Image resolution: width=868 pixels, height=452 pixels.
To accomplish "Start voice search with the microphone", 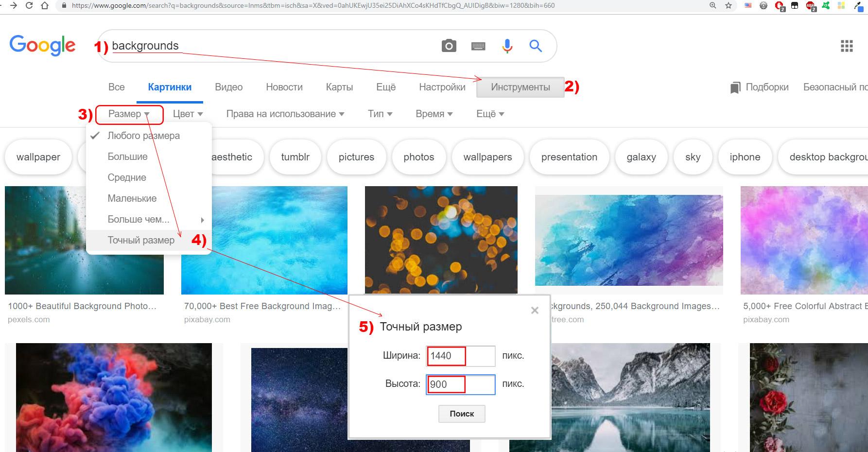I will pos(507,46).
